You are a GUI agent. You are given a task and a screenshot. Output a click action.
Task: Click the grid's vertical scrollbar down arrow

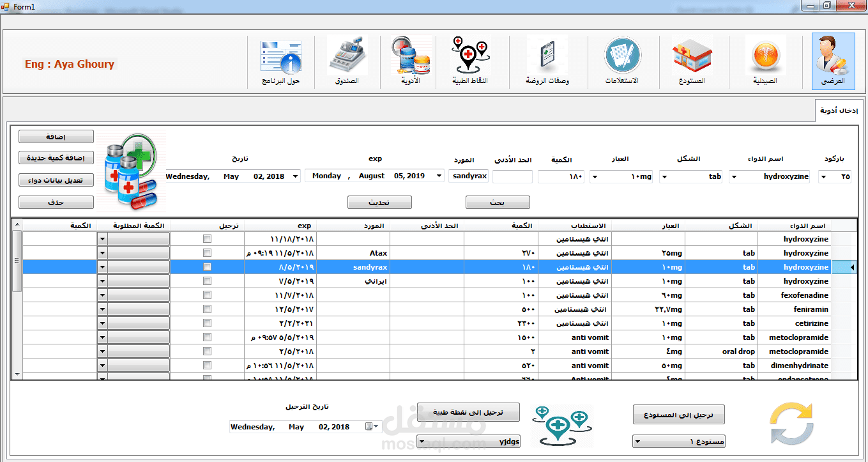point(17,374)
